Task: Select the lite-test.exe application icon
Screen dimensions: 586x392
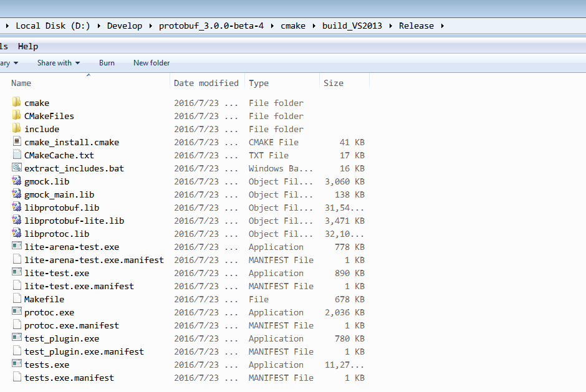Action: pos(16,272)
